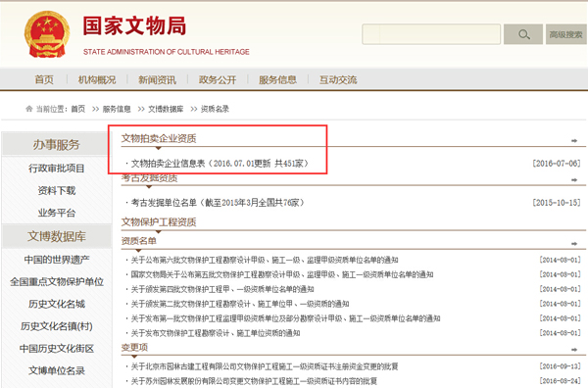Open 全国重点文物保护单位 in sidebar
This screenshot has width=588, height=388.
(57, 281)
